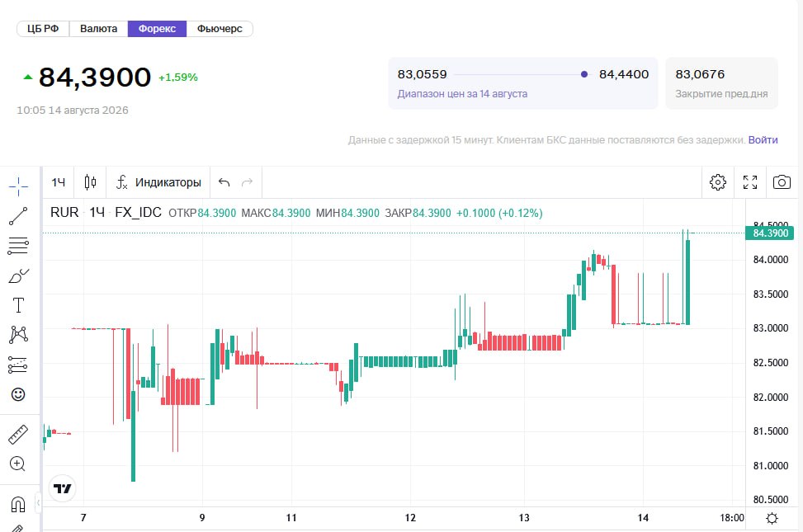Select the trend line drawing tool
The width and height of the screenshot is (803, 532).
pos(18,216)
